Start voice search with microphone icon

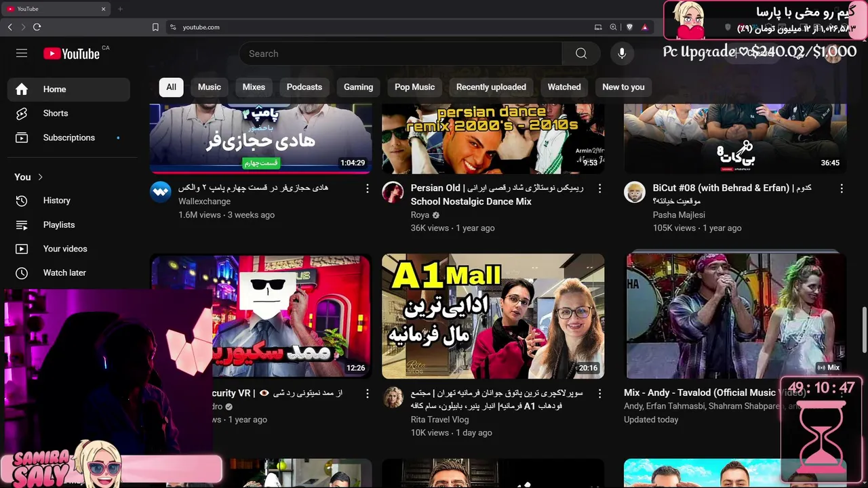click(x=622, y=54)
